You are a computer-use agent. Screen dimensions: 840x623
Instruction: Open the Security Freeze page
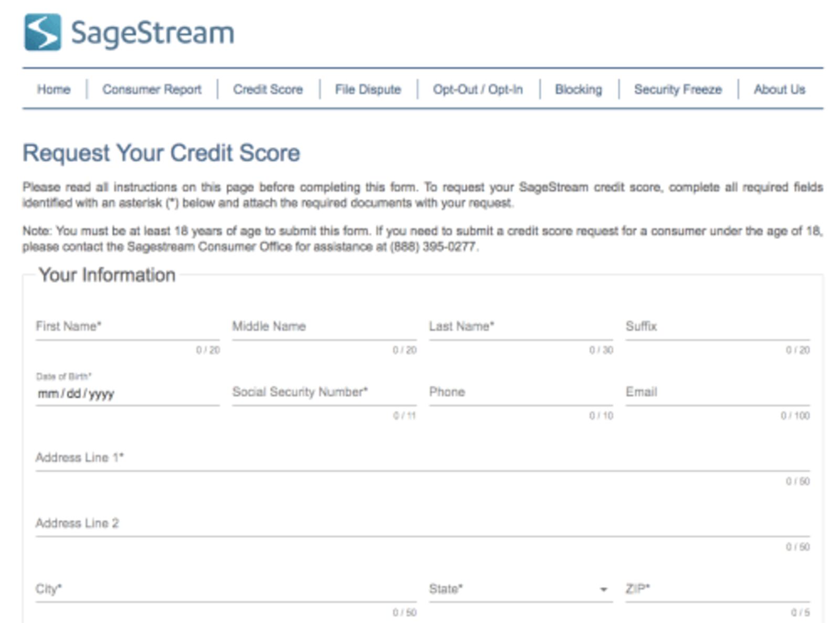[x=678, y=89]
